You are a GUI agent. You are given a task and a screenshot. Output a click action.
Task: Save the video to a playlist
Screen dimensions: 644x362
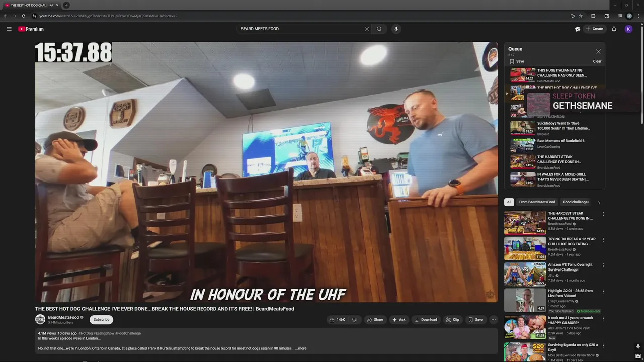tap(475, 319)
